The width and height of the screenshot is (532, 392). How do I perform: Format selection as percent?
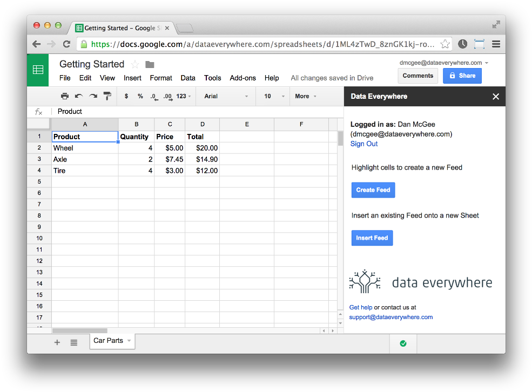tap(140, 96)
